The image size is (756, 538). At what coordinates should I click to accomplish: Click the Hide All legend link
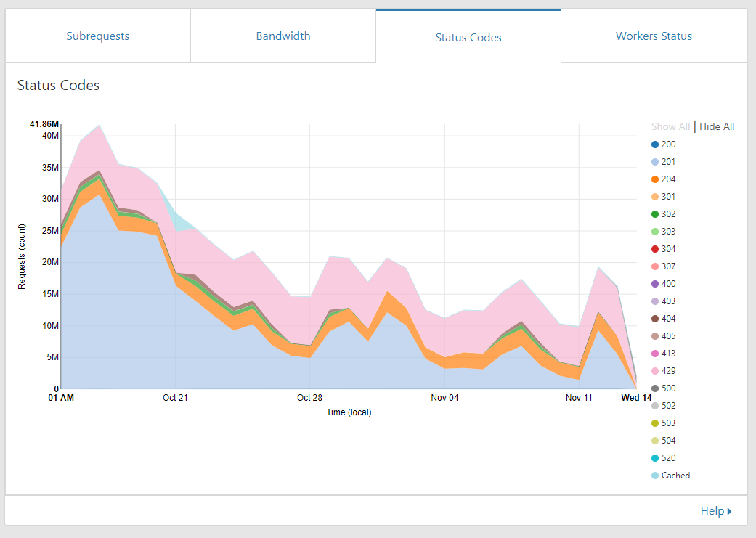717,126
